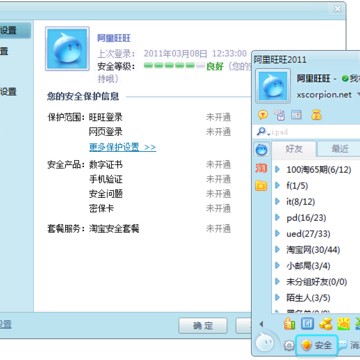Click the gold money bag icon
The image size is (360, 360).
[x=316, y=115]
